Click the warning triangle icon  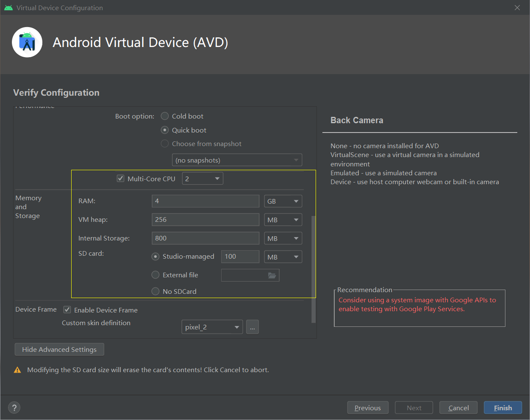[17, 370]
